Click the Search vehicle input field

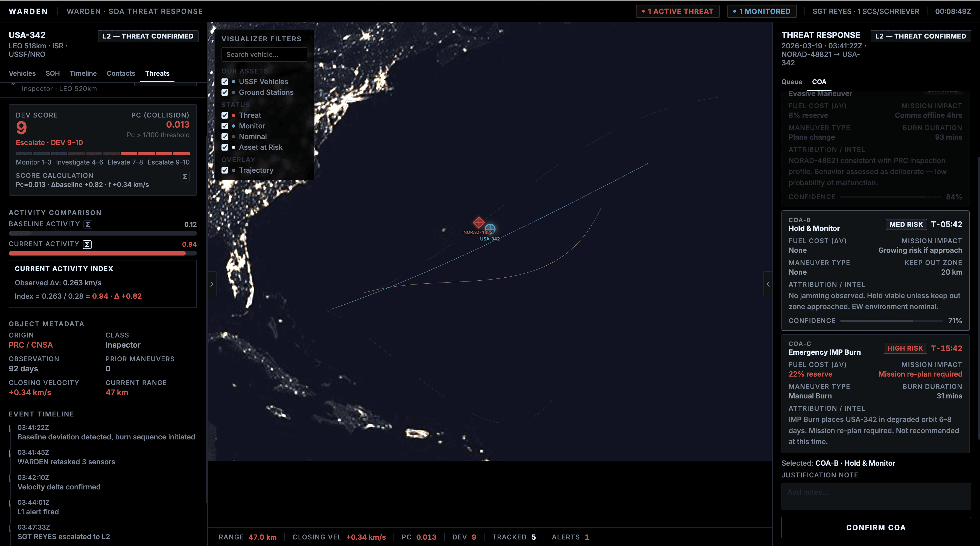tap(264, 54)
